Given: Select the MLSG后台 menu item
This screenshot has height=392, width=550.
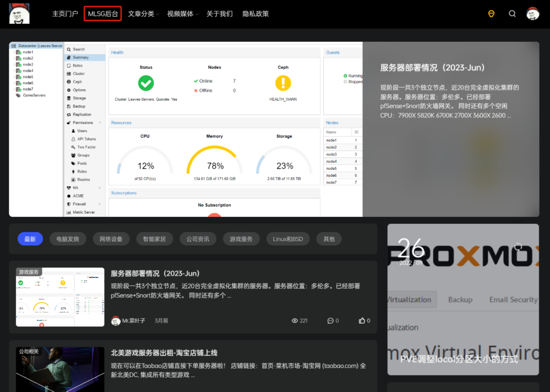Looking at the screenshot, I should click(x=103, y=13).
